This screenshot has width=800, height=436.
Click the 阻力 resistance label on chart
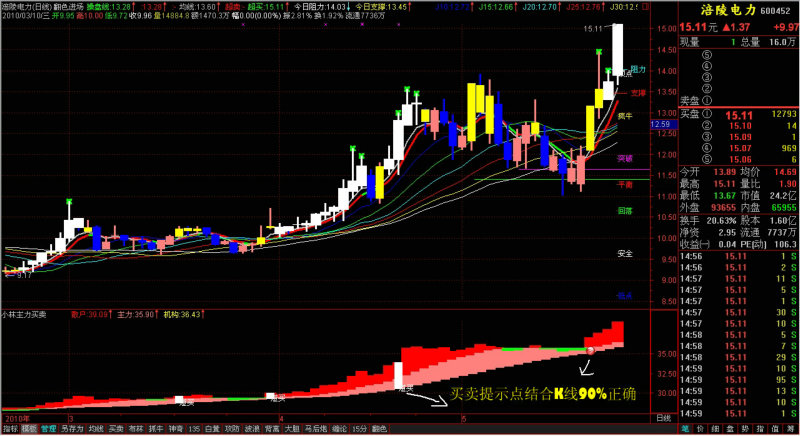pos(638,69)
